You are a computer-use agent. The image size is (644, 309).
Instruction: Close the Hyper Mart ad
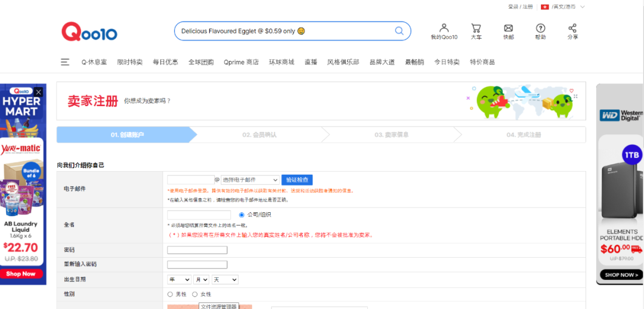point(39,92)
